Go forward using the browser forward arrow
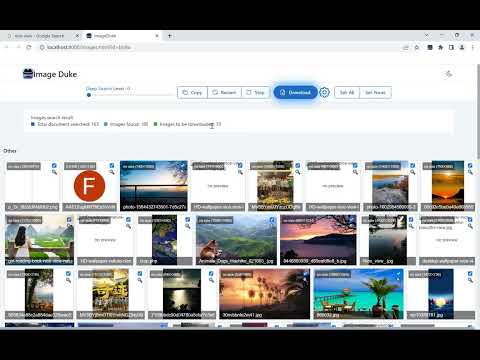 [x=18, y=47]
